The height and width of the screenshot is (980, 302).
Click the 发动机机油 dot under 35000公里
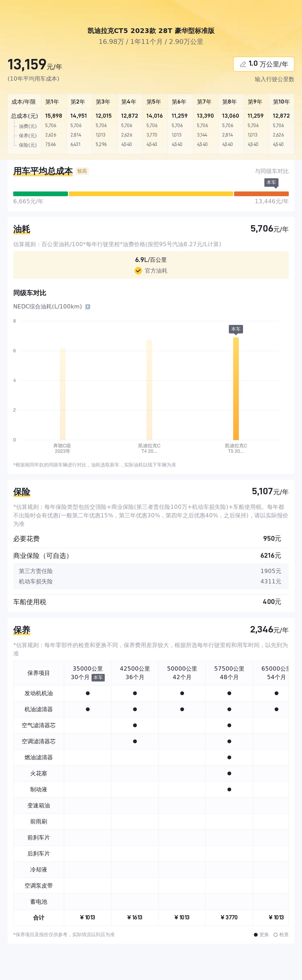click(x=88, y=693)
